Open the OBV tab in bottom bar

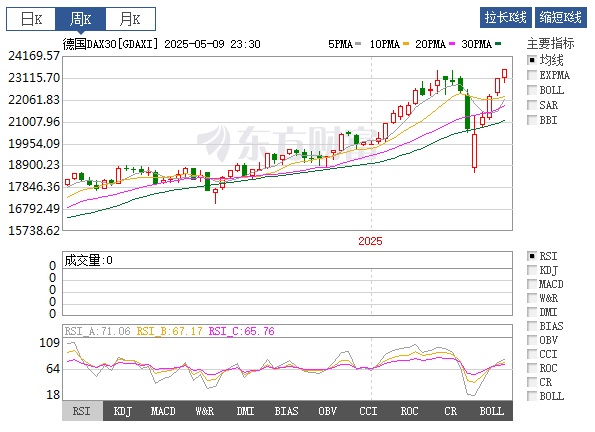coord(327,411)
